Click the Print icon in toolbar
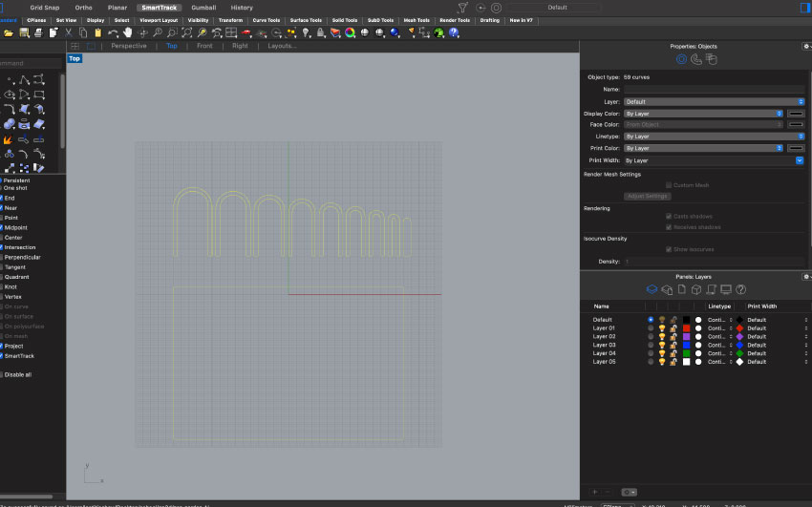 [x=38, y=32]
